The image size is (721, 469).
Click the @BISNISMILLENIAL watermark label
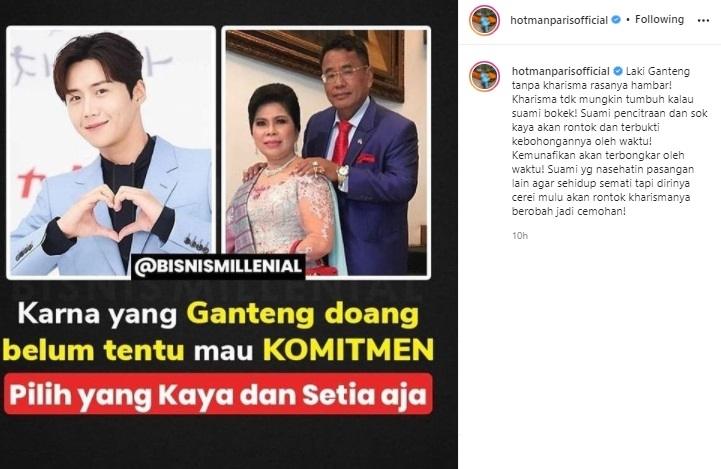coord(218,267)
